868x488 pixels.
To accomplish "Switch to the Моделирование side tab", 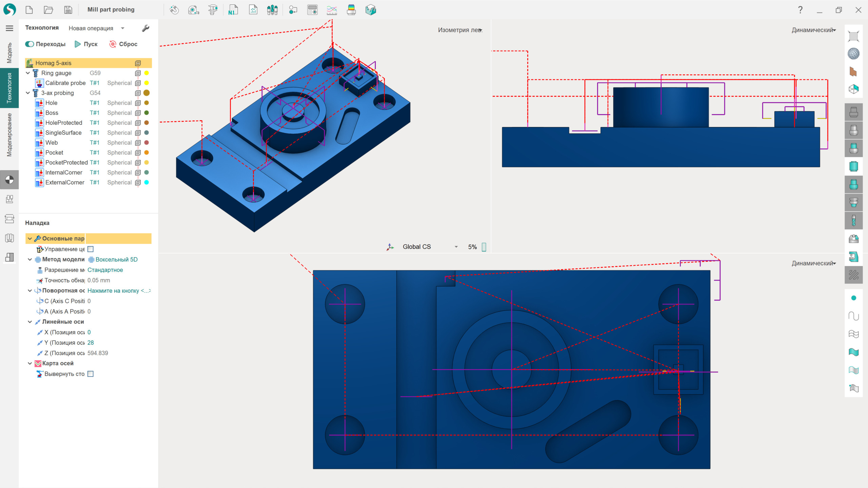I will click(x=9, y=135).
